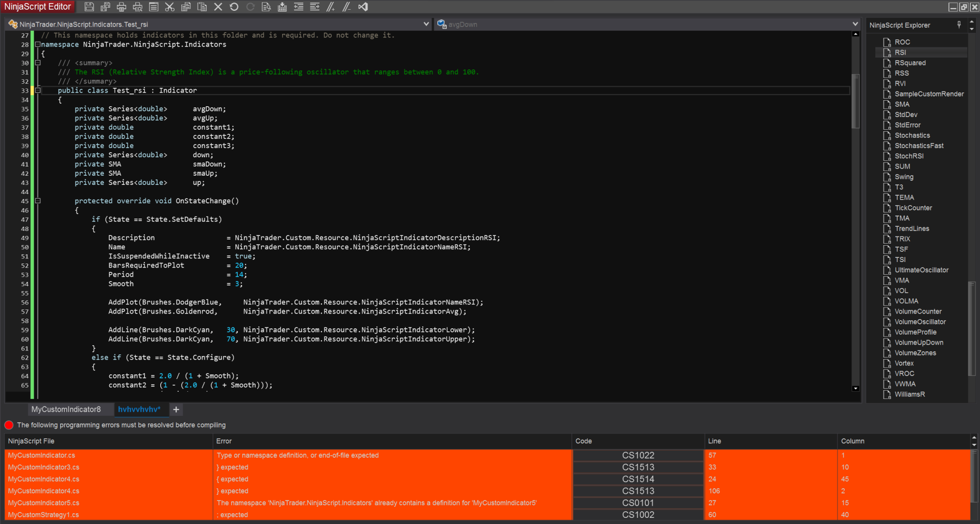Click the Print icon in toolbar
Image resolution: width=980 pixels, height=524 pixels.
click(121, 7)
